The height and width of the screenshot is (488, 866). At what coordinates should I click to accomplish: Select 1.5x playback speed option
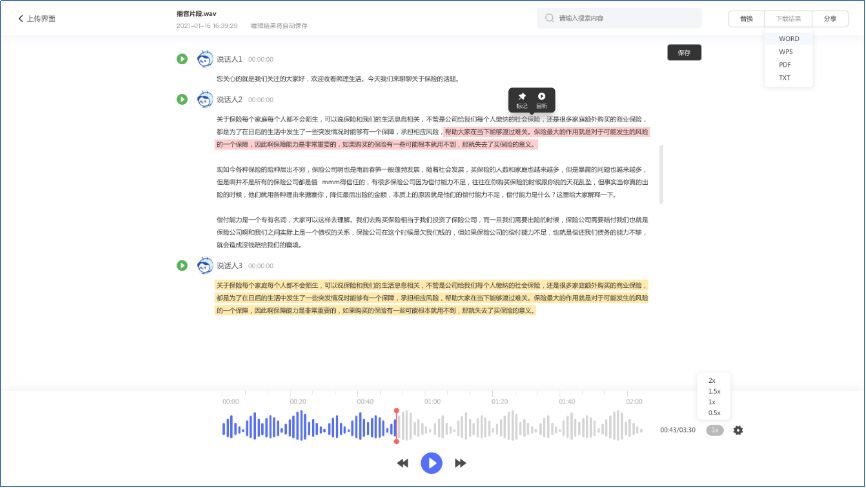coord(714,391)
